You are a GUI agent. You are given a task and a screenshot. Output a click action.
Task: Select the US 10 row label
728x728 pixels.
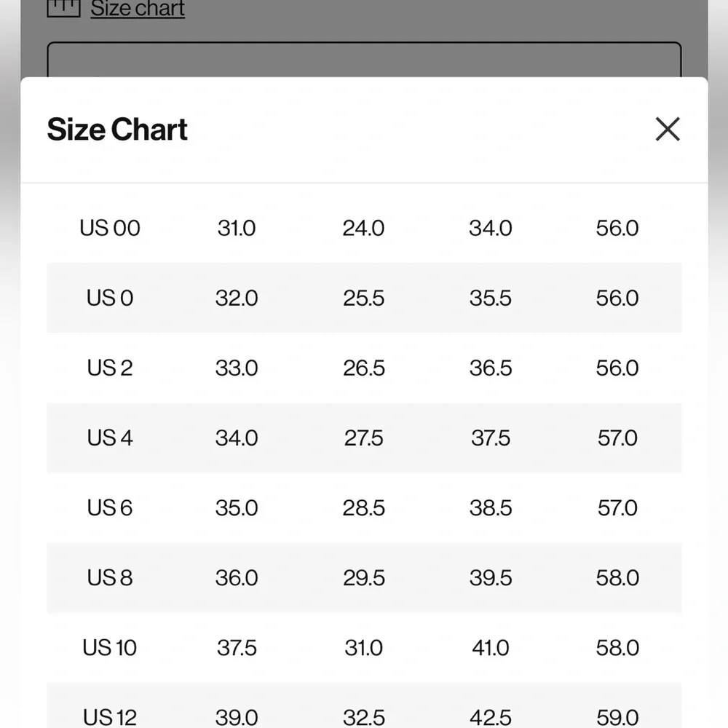click(x=110, y=647)
